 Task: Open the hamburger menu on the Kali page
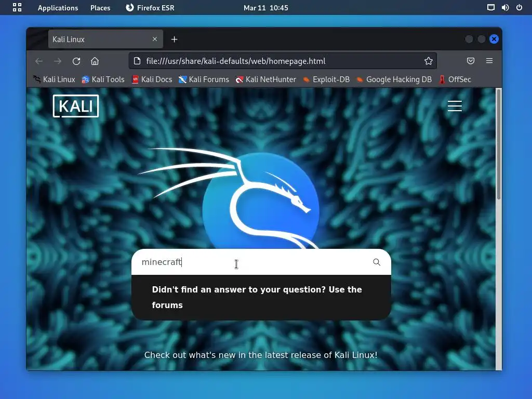(x=455, y=106)
